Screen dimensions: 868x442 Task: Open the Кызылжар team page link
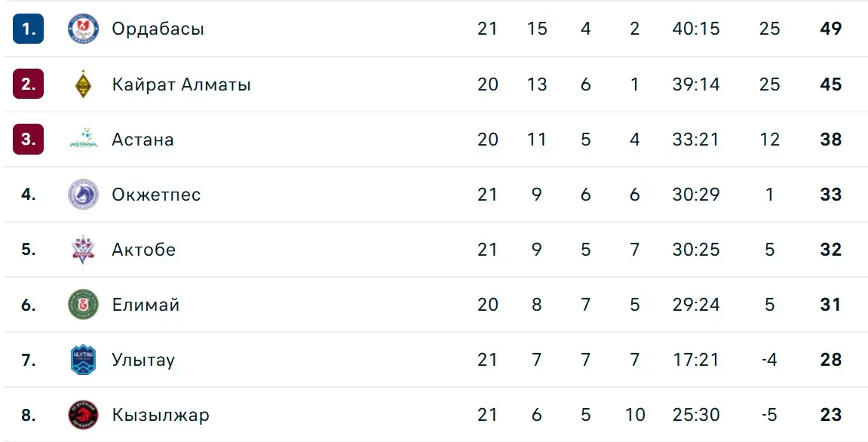[161, 415]
